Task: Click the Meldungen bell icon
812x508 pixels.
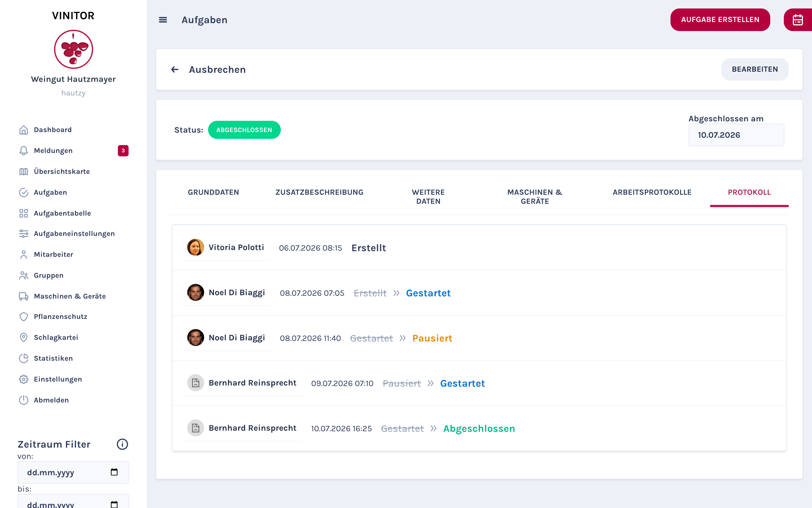Action: (x=23, y=150)
